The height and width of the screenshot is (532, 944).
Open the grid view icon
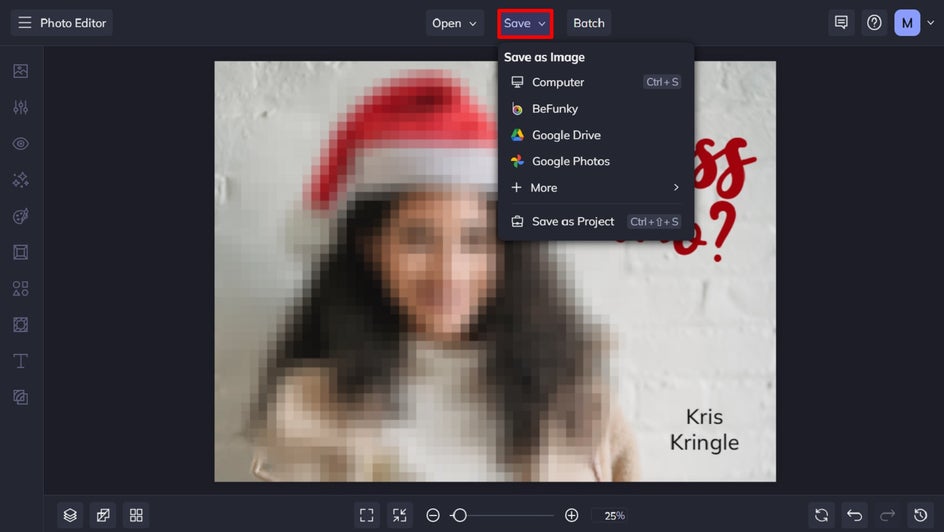click(x=136, y=515)
